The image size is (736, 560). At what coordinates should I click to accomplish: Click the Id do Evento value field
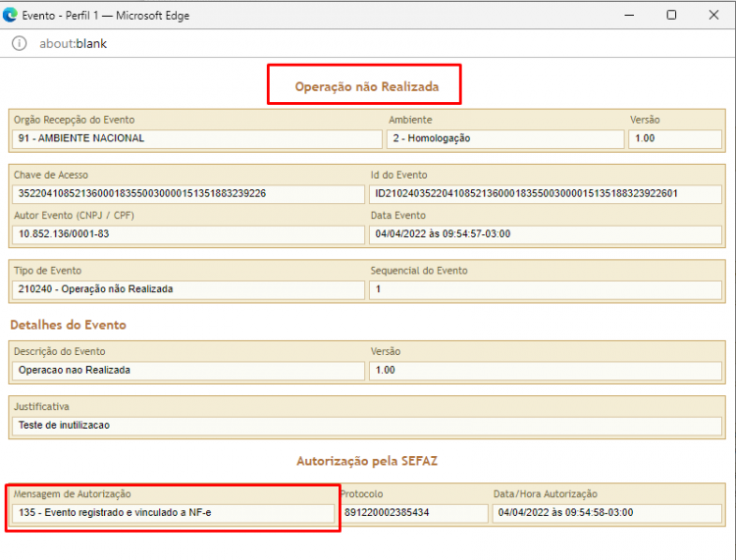click(x=546, y=194)
